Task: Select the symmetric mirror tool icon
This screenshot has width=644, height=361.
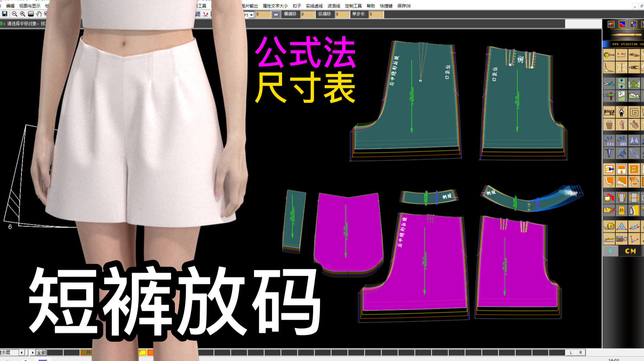Action: [621, 68]
